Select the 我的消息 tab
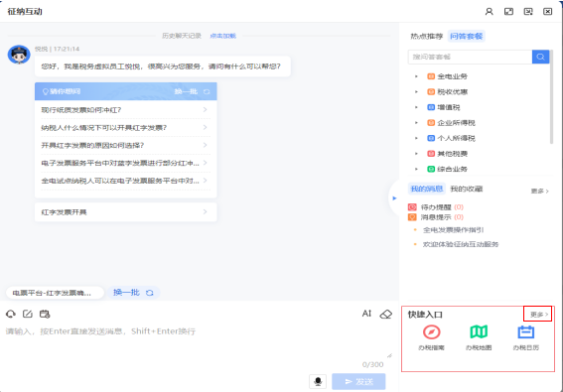This screenshot has height=392, width=563. point(427,189)
